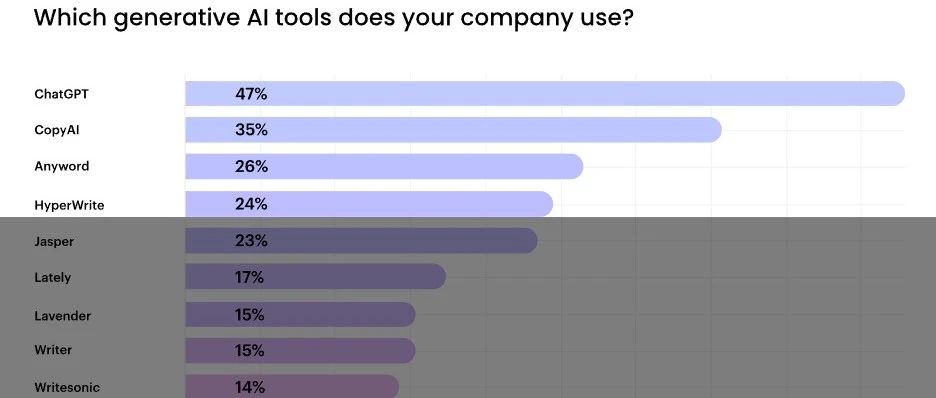
Task: Click the CopyAI label
Action: tap(57, 130)
